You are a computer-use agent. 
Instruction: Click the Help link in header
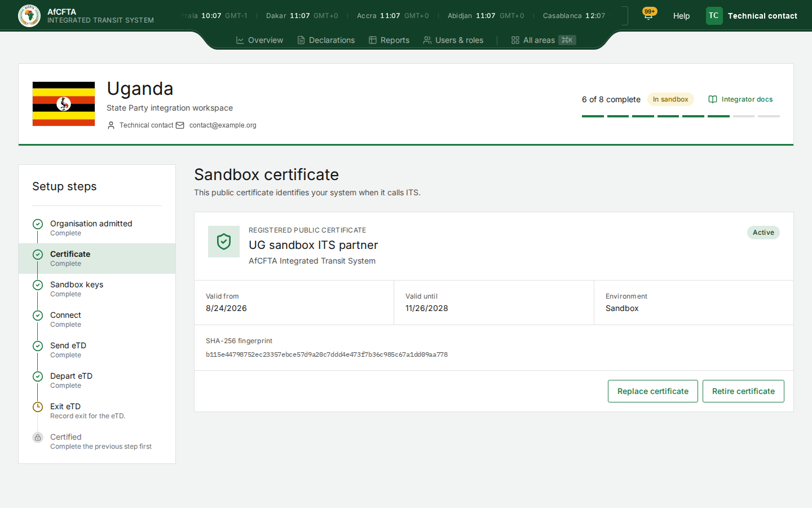tap(681, 16)
